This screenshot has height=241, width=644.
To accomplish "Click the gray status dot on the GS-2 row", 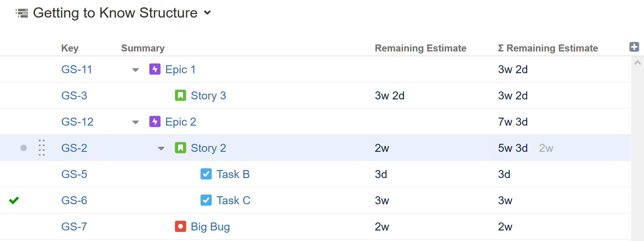I will coord(23,148).
